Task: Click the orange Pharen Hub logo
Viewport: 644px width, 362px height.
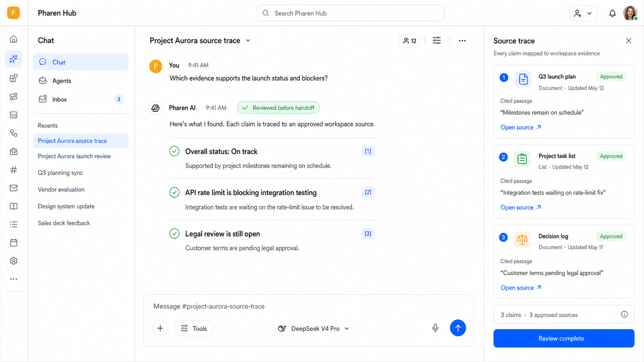Action: tap(13, 13)
